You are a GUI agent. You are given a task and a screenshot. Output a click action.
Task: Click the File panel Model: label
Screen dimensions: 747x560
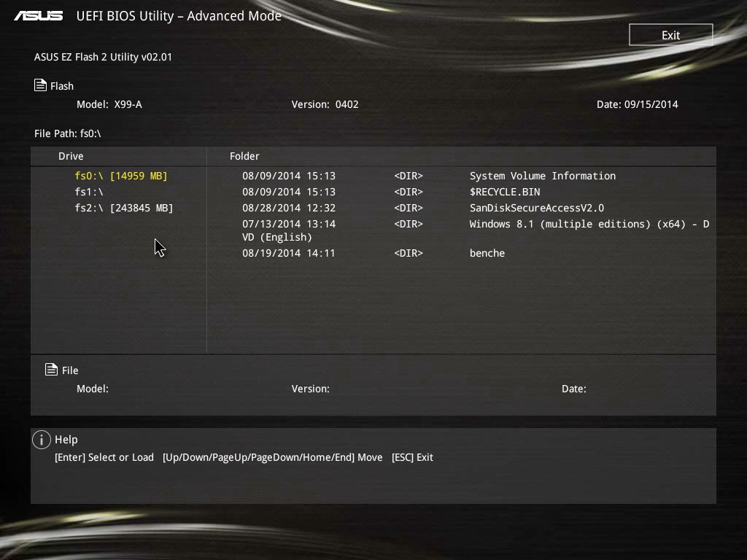[x=93, y=389]
